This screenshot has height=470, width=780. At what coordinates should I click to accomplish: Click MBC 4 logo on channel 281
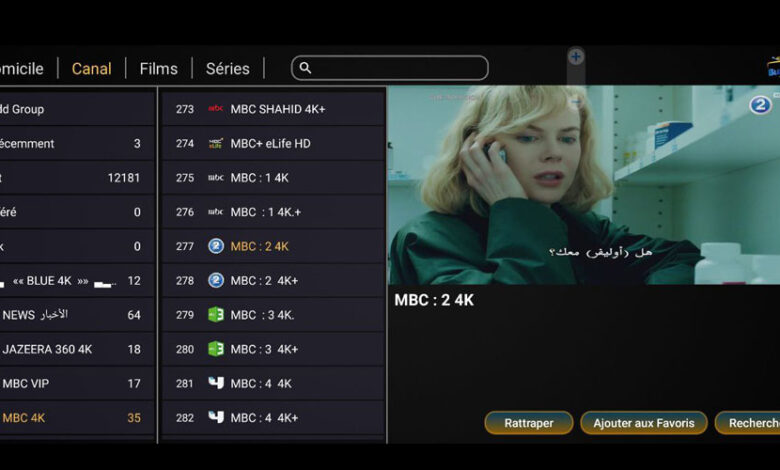pos(216,383)
